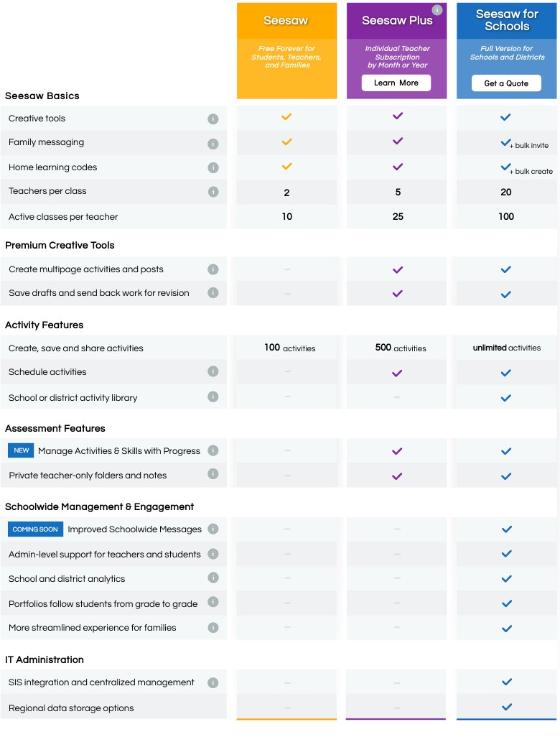The width and height of the screenshot is (560, 737).
Task: Show info for Schedule activities
Action: (x=213, y=371)
